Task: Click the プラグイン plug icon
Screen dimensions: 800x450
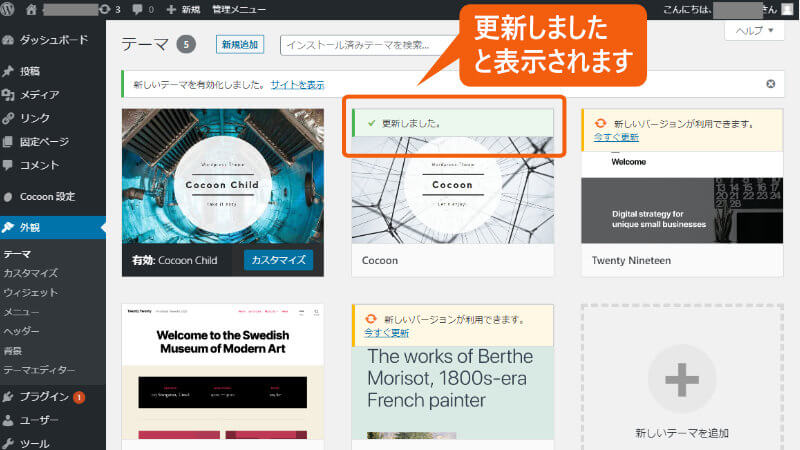Action: (x=8, y=396)
